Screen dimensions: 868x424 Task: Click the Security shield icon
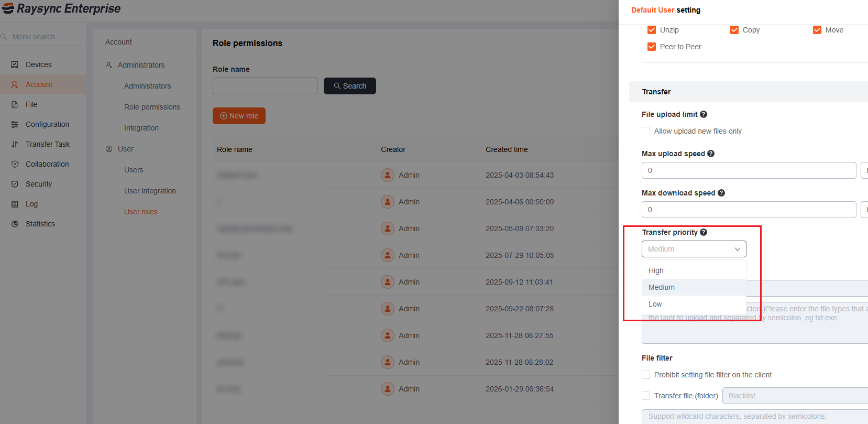(15, 184)
